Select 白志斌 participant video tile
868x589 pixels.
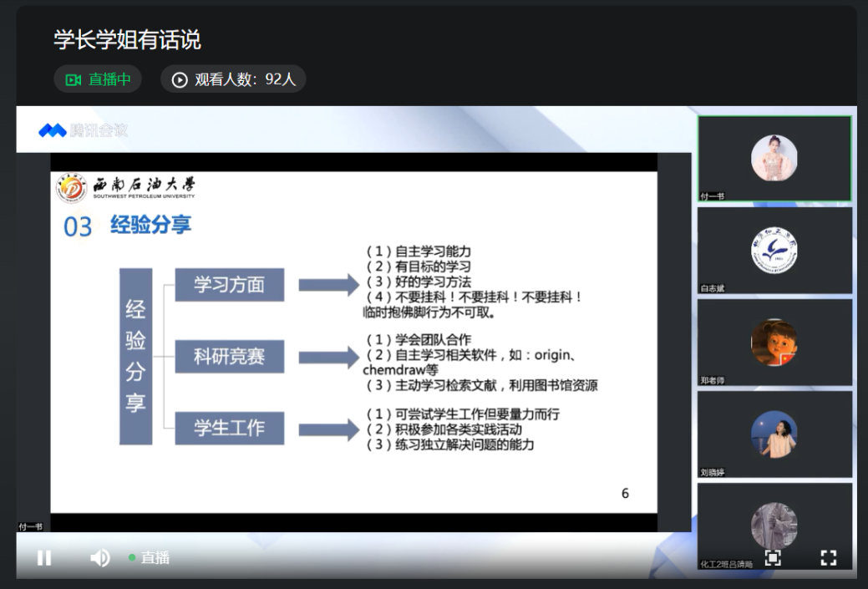[x=774, y=250]
